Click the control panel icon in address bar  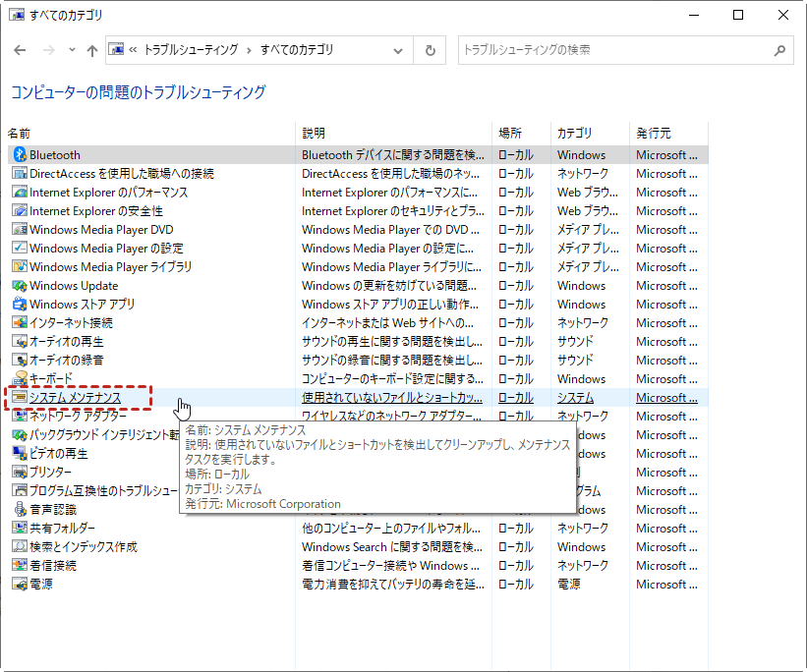coord(117,49)
